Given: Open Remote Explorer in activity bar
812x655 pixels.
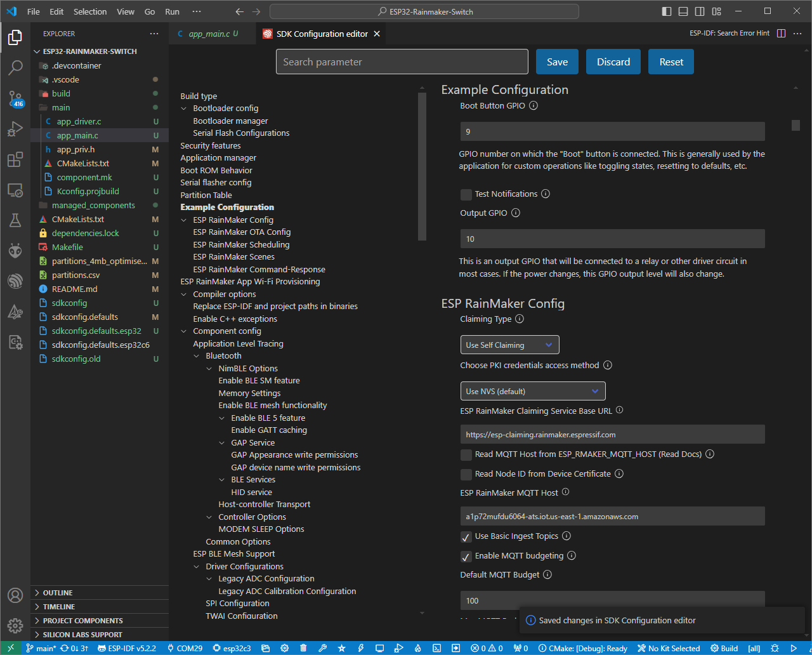Looking at the screenshot, I should [x=15, y=190].
